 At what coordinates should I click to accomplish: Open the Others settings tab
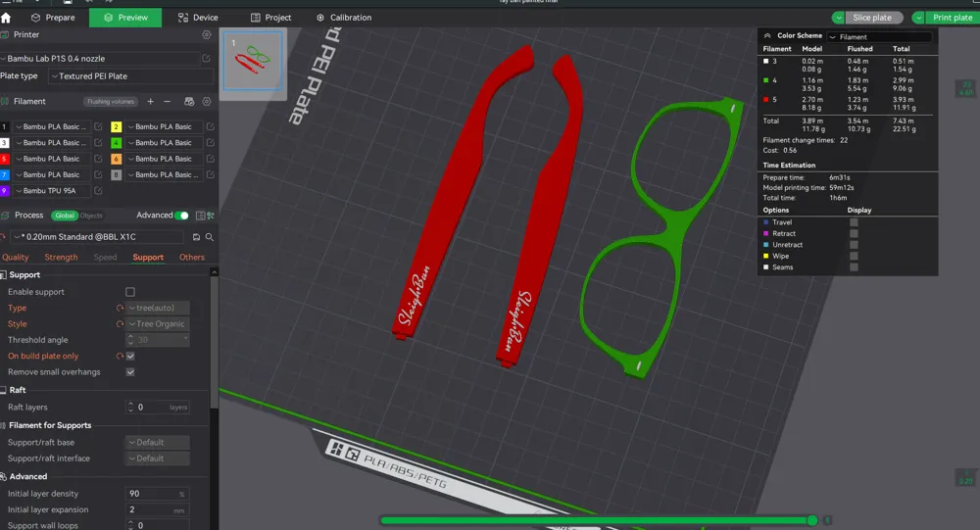point(192,258)
